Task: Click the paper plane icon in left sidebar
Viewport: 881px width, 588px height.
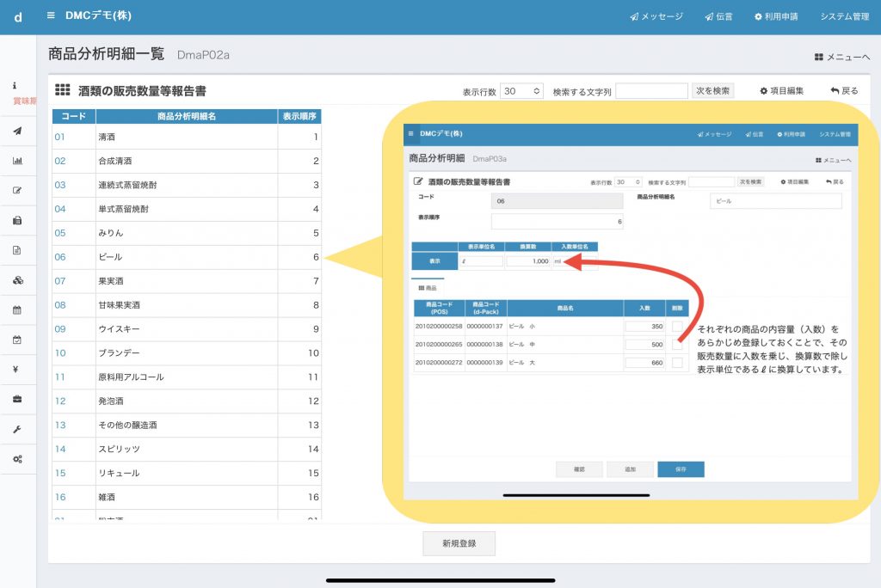Action: click(17, 132)
